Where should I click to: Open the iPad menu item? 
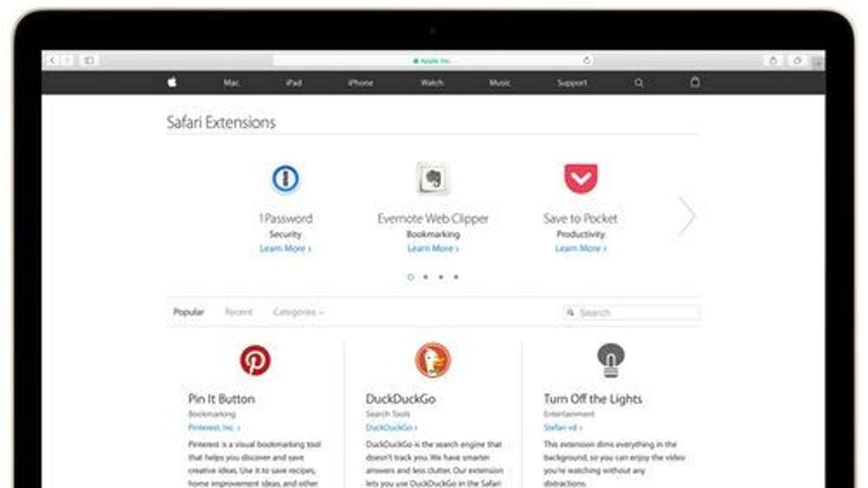coord(294,83)
